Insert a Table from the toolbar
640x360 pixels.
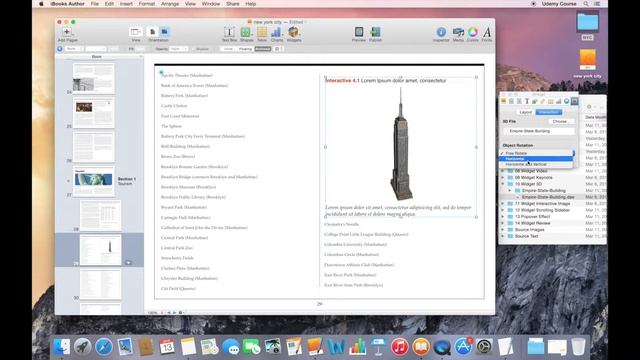262,32
